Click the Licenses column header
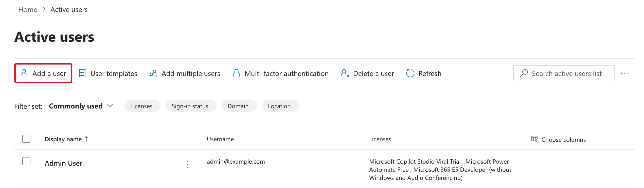This screenshot has height=188, width=644. 380,139
